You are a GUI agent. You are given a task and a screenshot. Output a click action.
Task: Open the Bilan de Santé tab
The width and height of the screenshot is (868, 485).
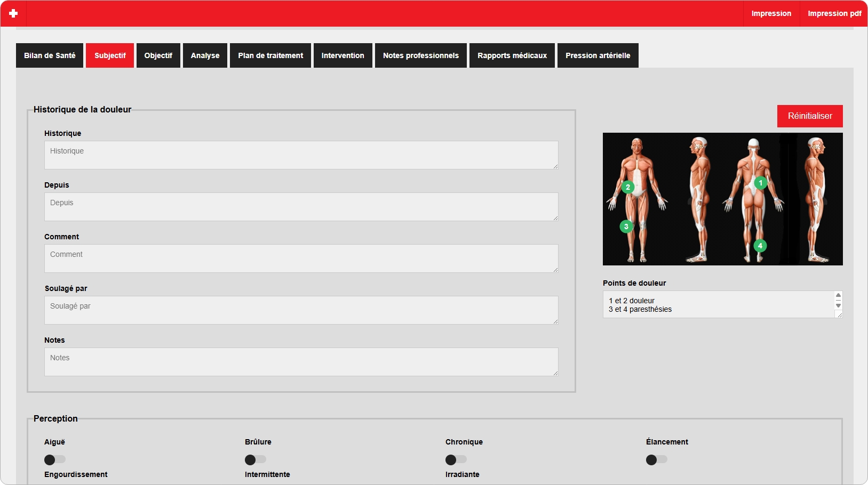point(50,55)
